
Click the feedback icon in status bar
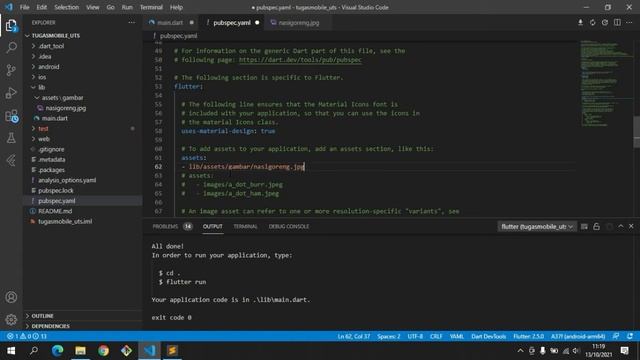pyautogui.click(x=616, y=336)
